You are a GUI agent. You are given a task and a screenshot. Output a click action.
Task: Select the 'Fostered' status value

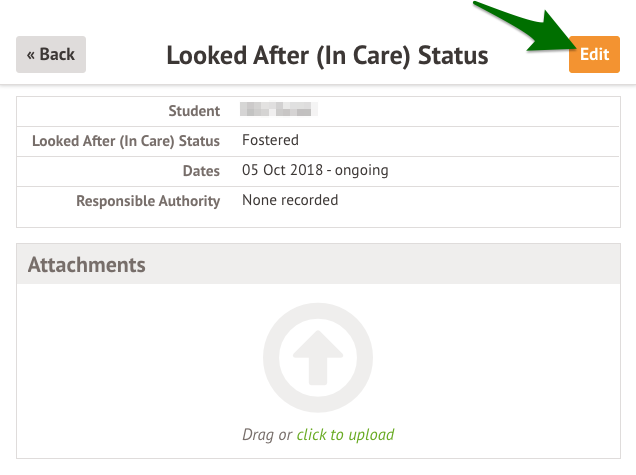(x=270, y=140)
